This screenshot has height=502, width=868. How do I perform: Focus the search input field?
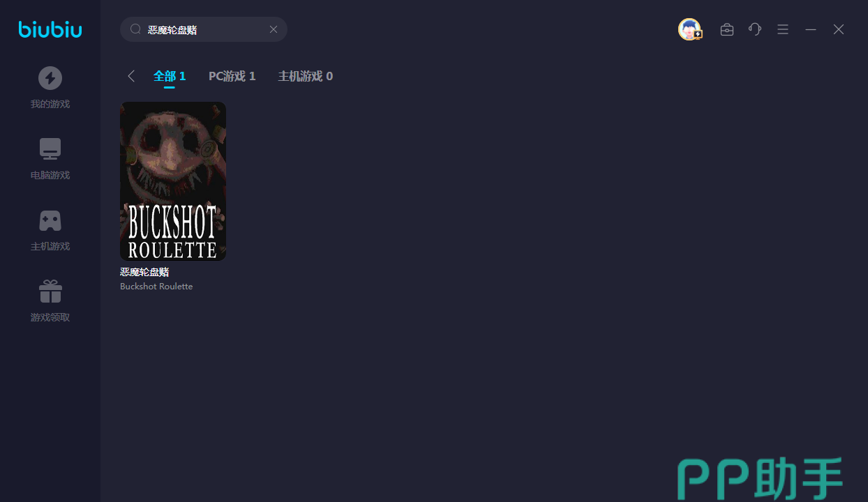coord(204,29)
